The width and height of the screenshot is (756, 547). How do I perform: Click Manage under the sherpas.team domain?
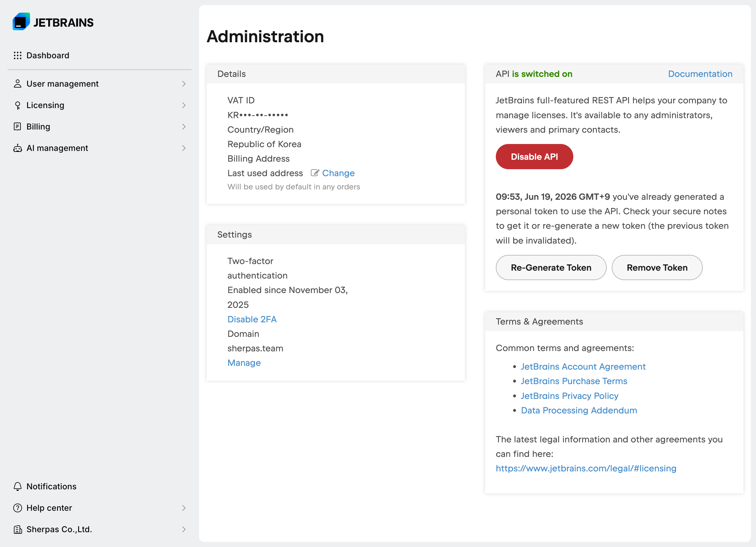click(x=244, y=363)
